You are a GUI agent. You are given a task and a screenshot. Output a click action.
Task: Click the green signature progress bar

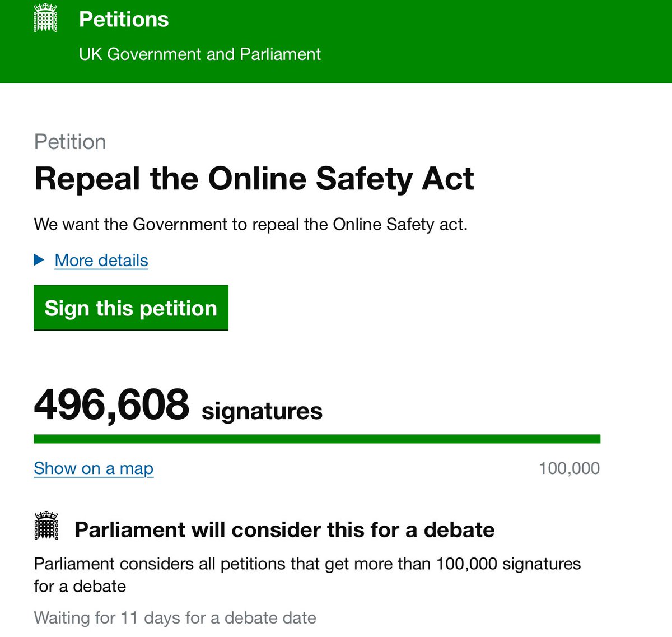(317, 439)
